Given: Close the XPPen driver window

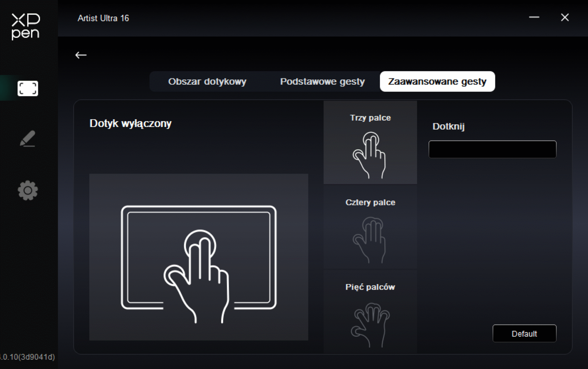Looking at the screenshot, I should coord(565,17).
